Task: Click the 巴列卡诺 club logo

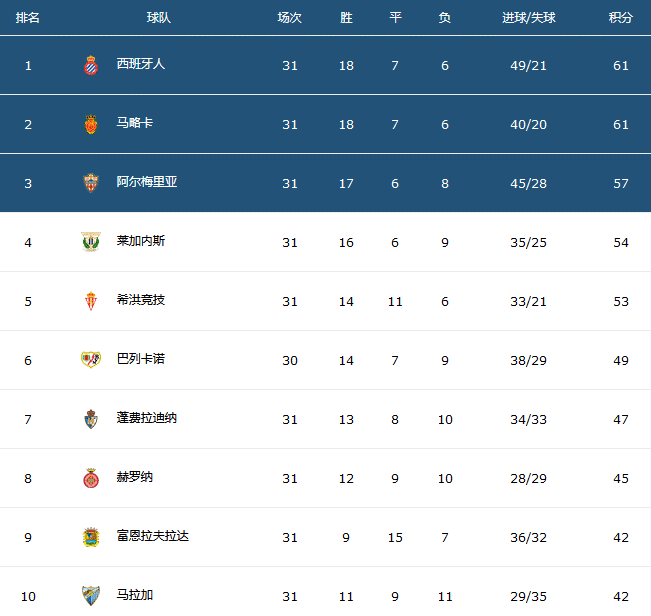Action: [x=90, y=360]
